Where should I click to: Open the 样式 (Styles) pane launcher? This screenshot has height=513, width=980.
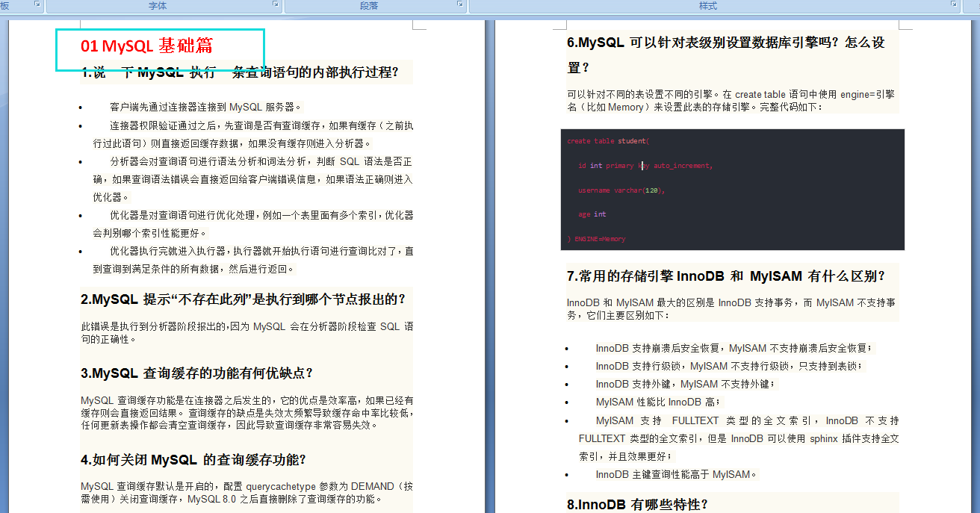pyautogui.click(x=953, y=4)
